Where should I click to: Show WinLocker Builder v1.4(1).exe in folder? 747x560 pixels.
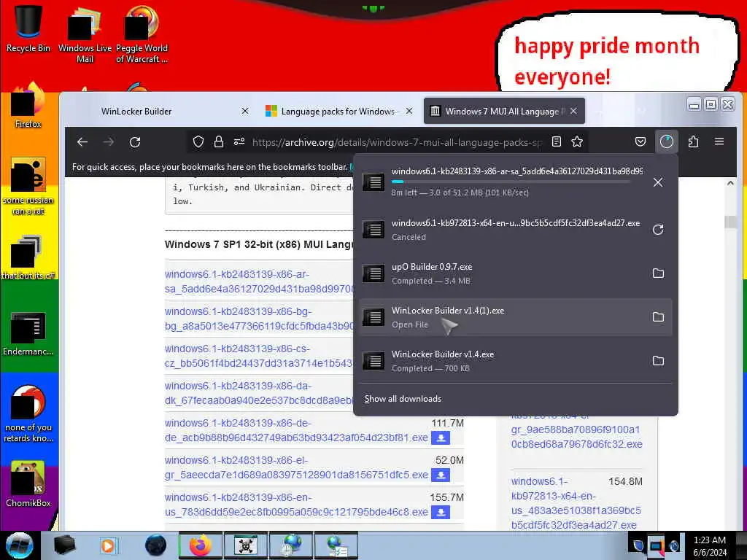tap(658, 317)
